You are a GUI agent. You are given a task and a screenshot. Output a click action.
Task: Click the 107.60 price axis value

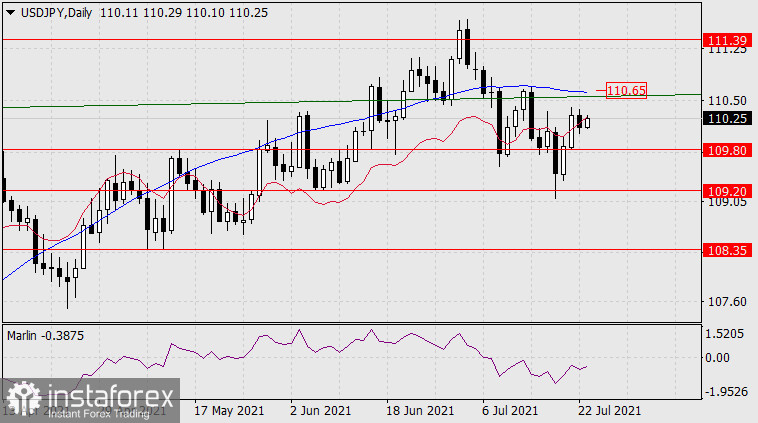725,302
